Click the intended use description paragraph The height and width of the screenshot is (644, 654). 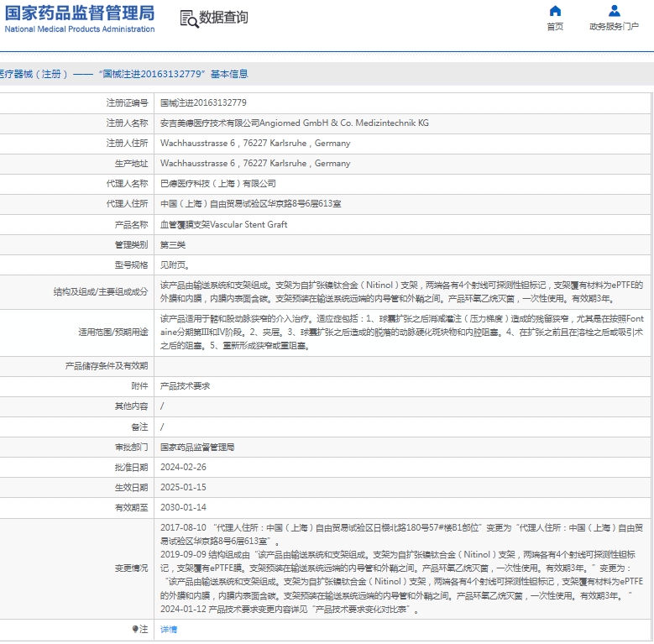[401, 332]
